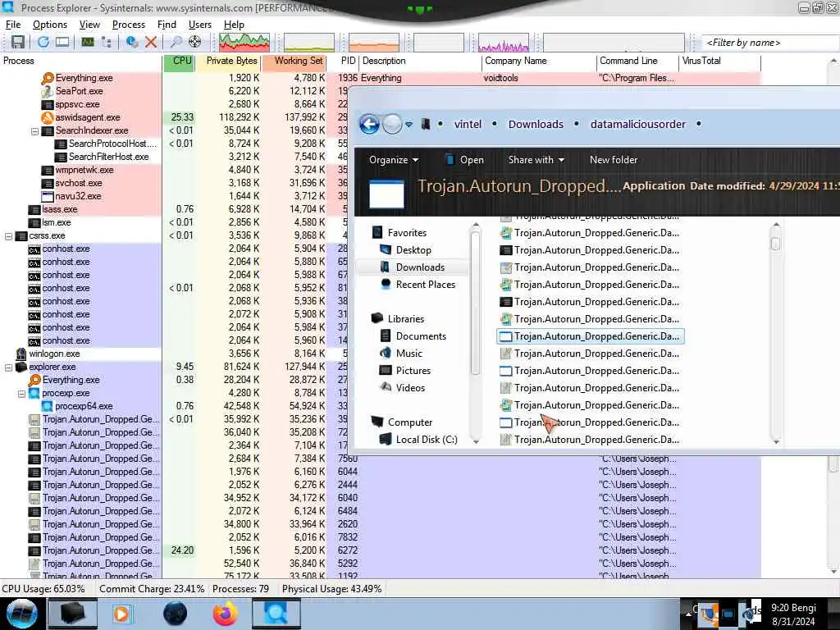The width and height of the screenshot is (840, 630).
Task: Select Downloads in Explorer sidebar
Action: [x=420, y=267]
